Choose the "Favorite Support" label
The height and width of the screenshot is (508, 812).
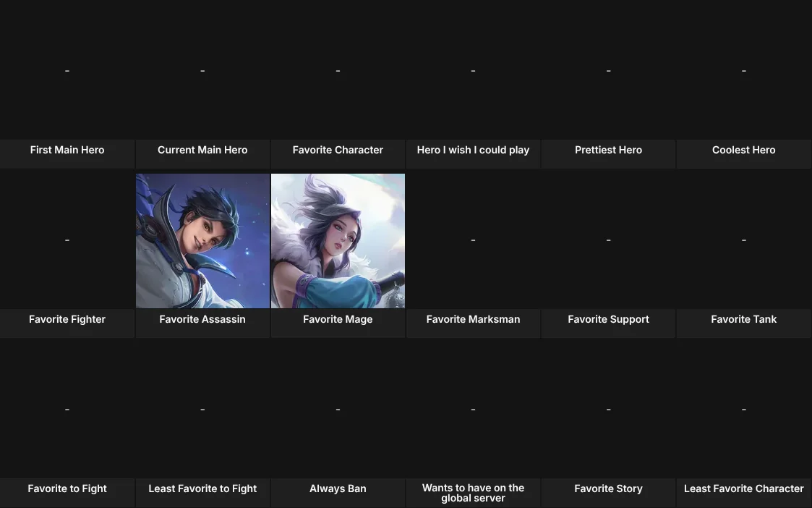pos(609,319)
